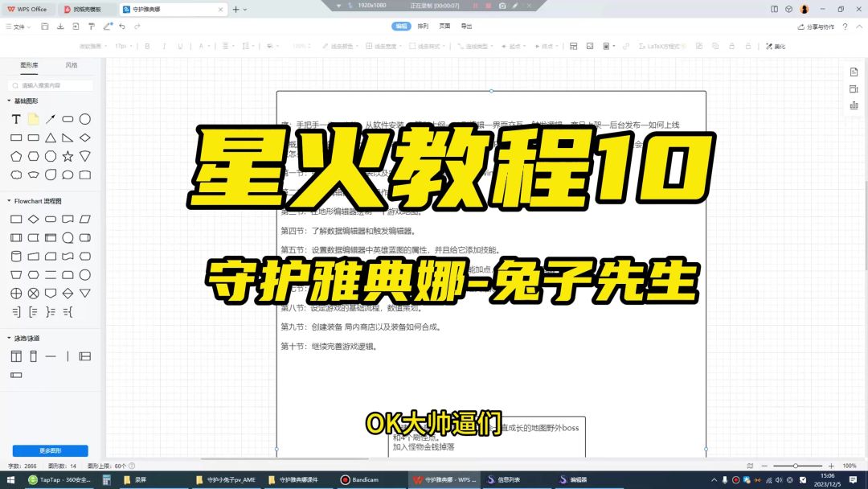
Task: Select the pentagon shape in basic shapes
Action: [16, 156]
